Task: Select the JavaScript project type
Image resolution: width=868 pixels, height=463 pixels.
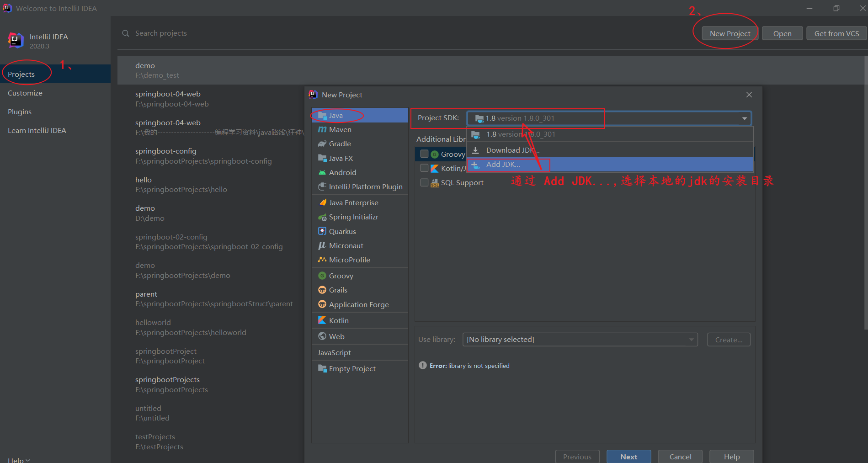Action: (360, 352)
